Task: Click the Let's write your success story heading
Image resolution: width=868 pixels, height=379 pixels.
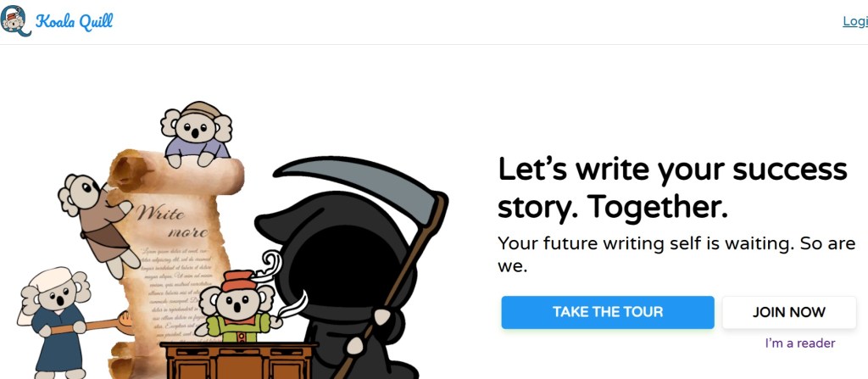Action: click(x=672, y=188)
